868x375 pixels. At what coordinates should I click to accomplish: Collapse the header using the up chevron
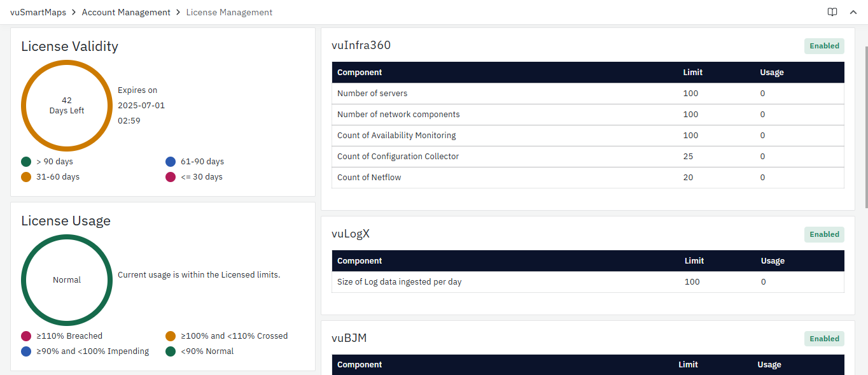tap(853, 12)
